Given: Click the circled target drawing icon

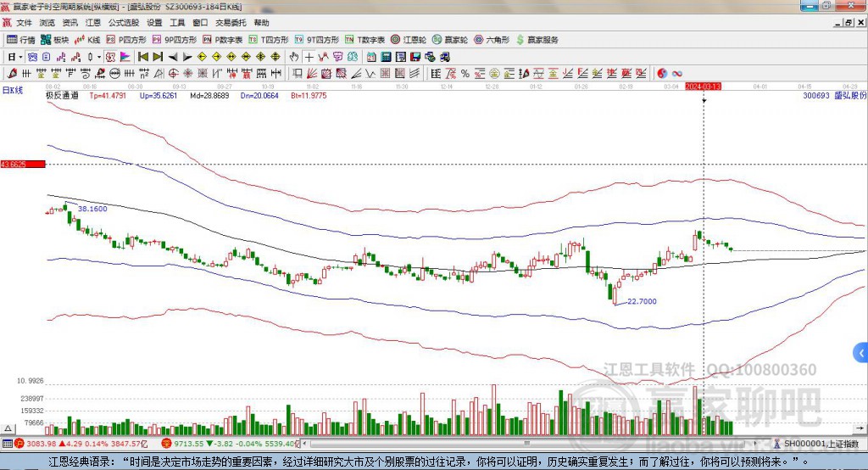Looking at the screenshot, I should pos(173,73).
